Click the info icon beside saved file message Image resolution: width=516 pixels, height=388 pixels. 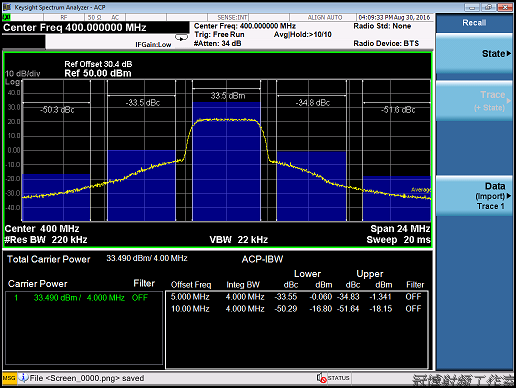tap(23, 378)
